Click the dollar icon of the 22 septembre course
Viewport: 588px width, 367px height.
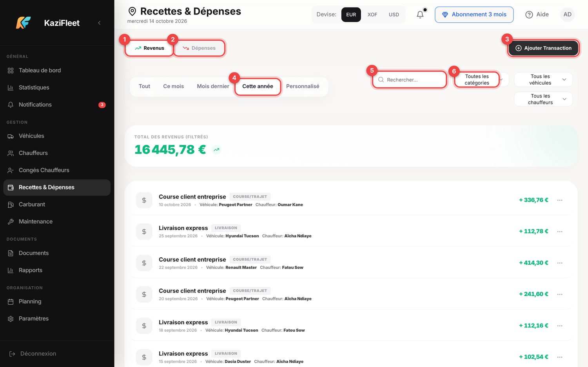tap(144, 263)
